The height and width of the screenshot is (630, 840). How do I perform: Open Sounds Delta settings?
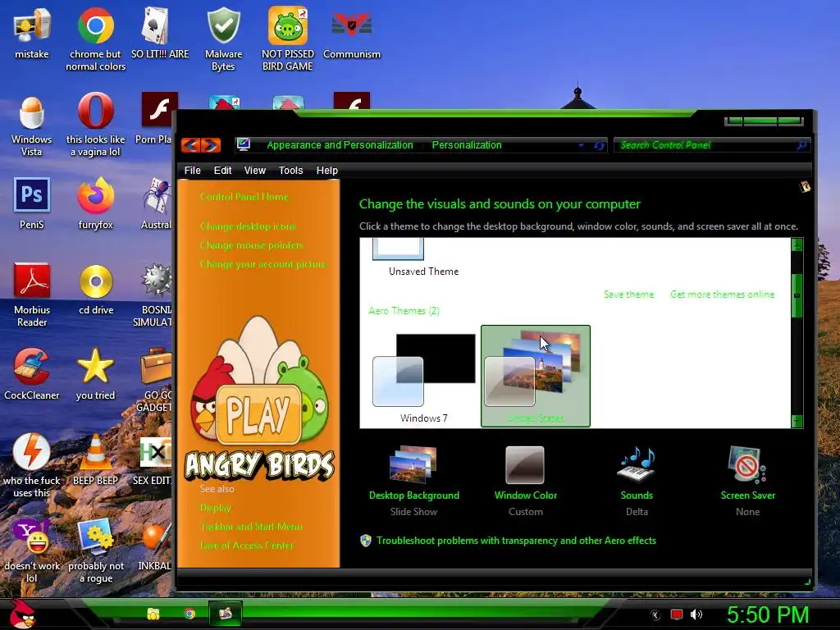point(637,481)
